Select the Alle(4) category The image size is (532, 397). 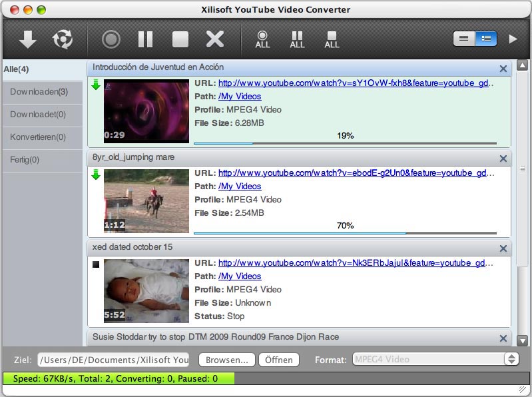point(43,69)
